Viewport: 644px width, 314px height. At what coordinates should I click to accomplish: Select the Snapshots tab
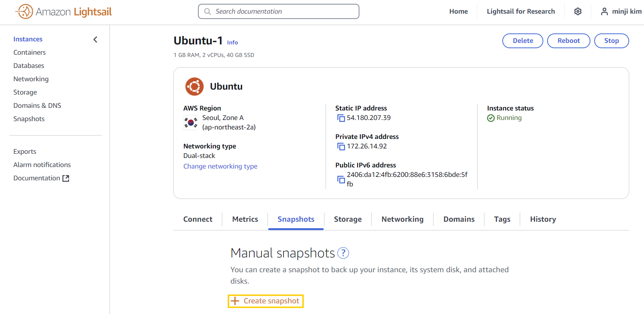click(296, 219)
